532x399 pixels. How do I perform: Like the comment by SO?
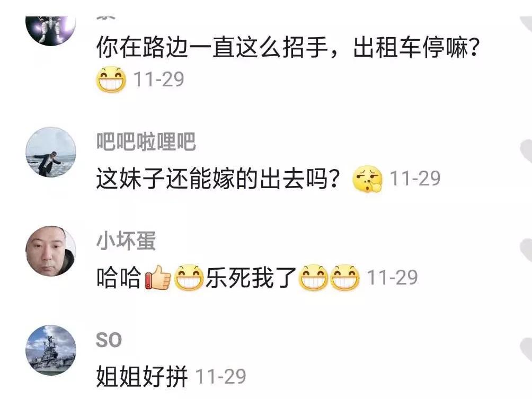526,350
